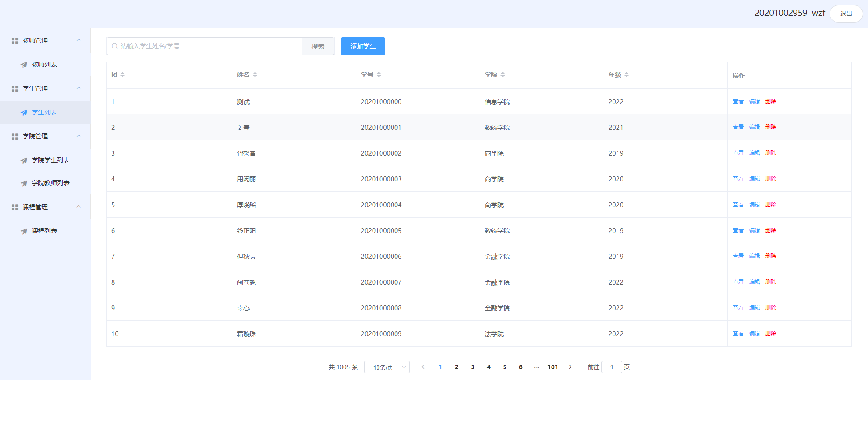Go to page 2
The width and height of the screenshot is (868, 424).
click(457, 367)
